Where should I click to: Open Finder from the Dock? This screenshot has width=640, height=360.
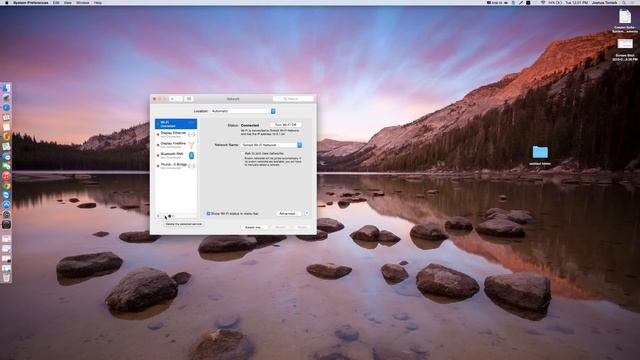6,88
